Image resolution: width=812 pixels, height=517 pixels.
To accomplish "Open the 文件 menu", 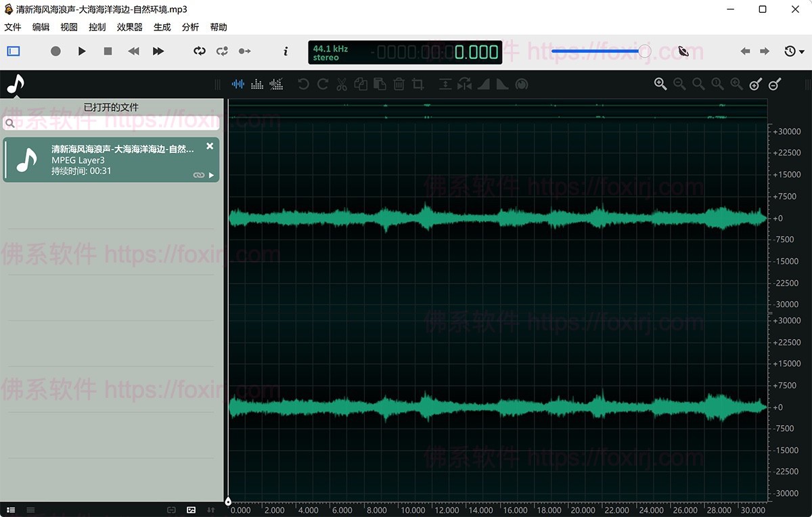I will pos(13,27).
